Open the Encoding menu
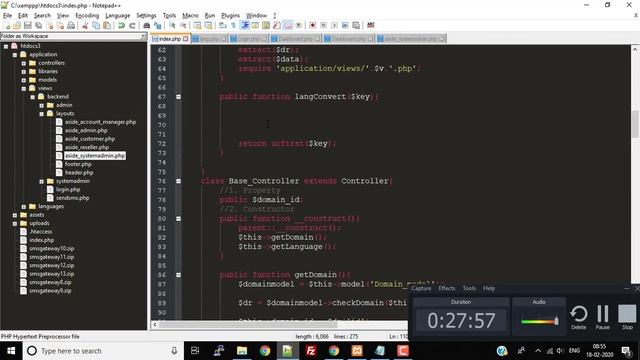Screen dimensions: 640x360 87,16
